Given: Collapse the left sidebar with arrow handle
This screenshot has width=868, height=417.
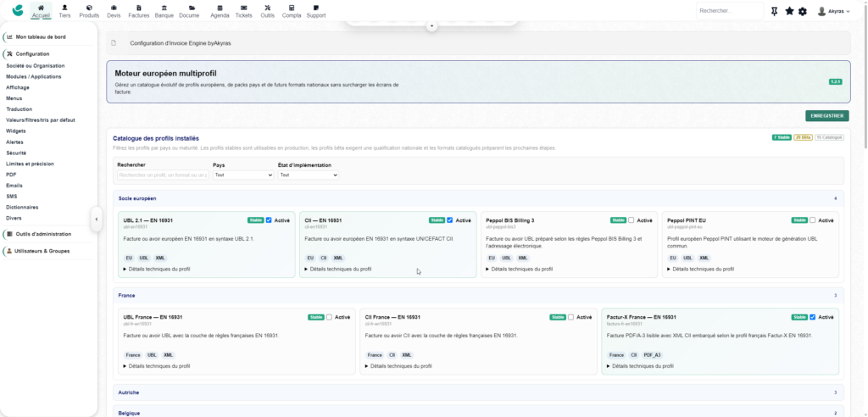Looking at the screenshot, I should pyautogui.click(x=97, y=219).
